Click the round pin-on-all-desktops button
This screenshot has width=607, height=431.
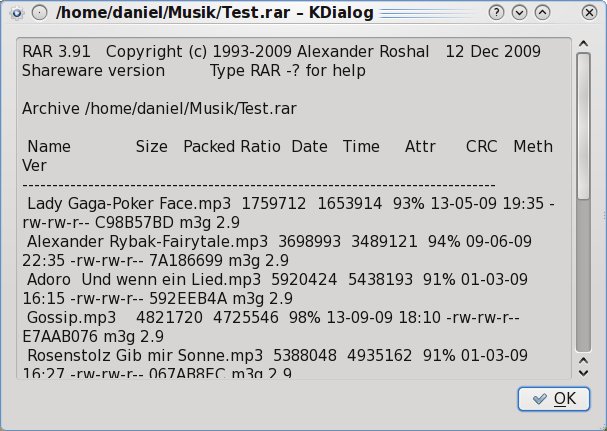[x=39, y=13]
